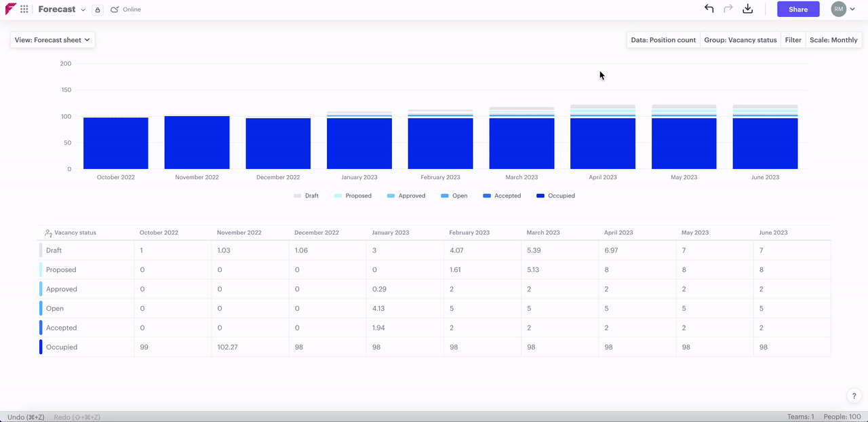Open the View: Forecast sheet dropdown
The height and width of the screenshot is (422, 868).
pyautogui.click(x=52, y=40)
